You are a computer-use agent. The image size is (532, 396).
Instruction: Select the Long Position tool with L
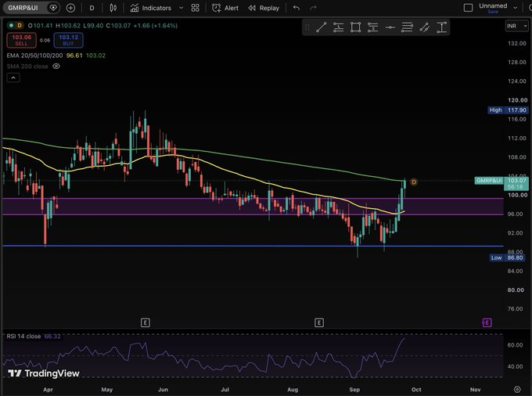tap(338, 27)
